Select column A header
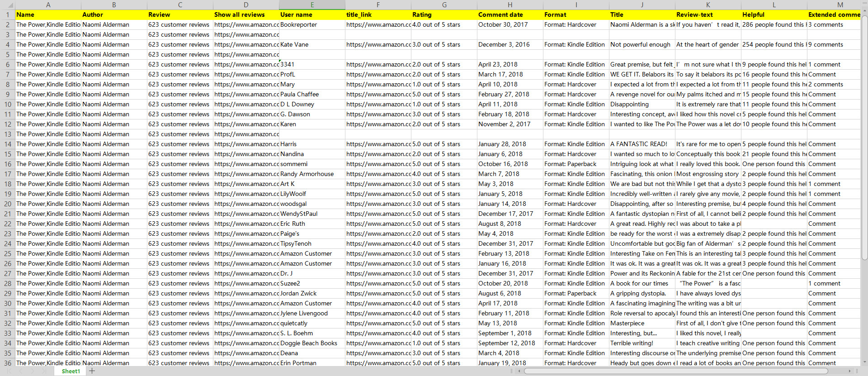This screenshot has height=376, width=868. tap(48, 5)
